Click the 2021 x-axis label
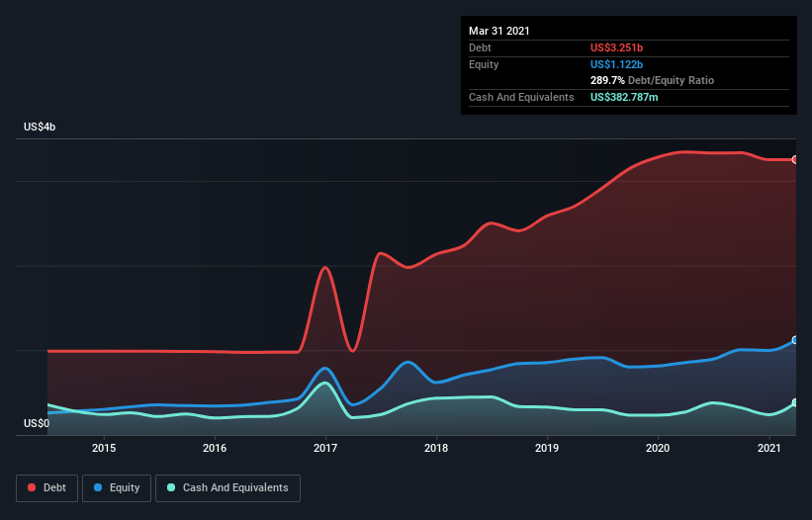The image size is (812, 520). [769, 448]
